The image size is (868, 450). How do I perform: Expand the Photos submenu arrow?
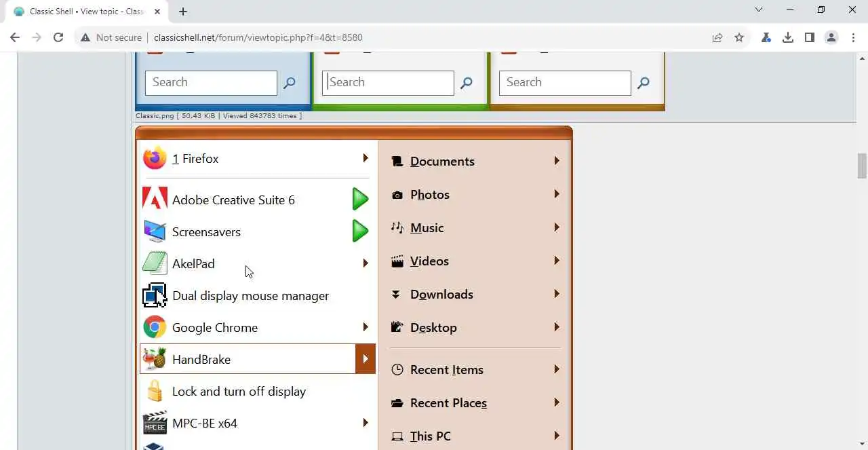coord(557,194)
